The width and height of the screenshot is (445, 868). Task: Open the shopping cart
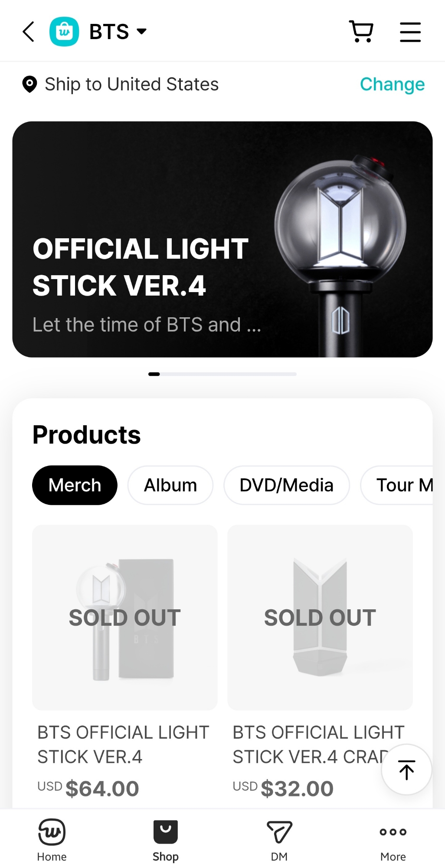click(x=361, y=32)
